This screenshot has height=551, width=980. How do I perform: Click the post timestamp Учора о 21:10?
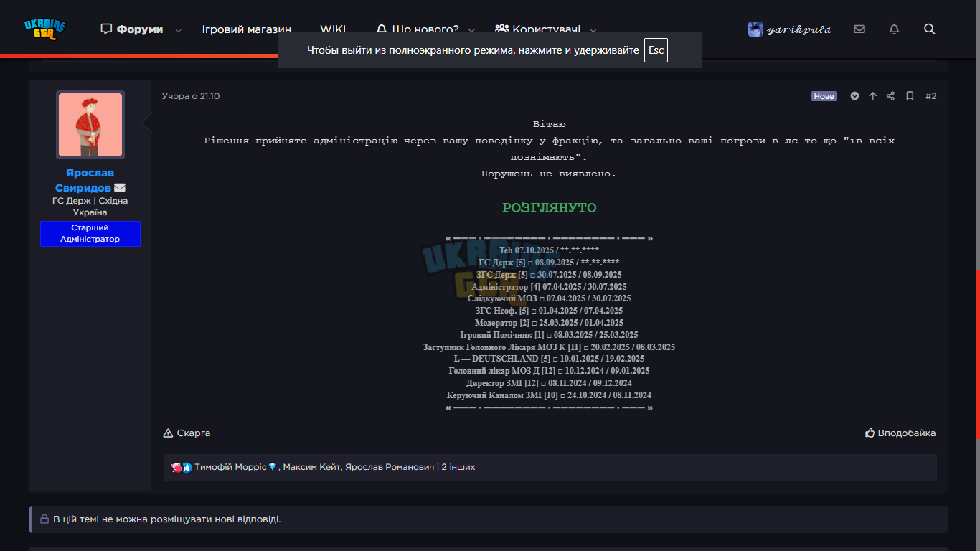coord(191,96)
